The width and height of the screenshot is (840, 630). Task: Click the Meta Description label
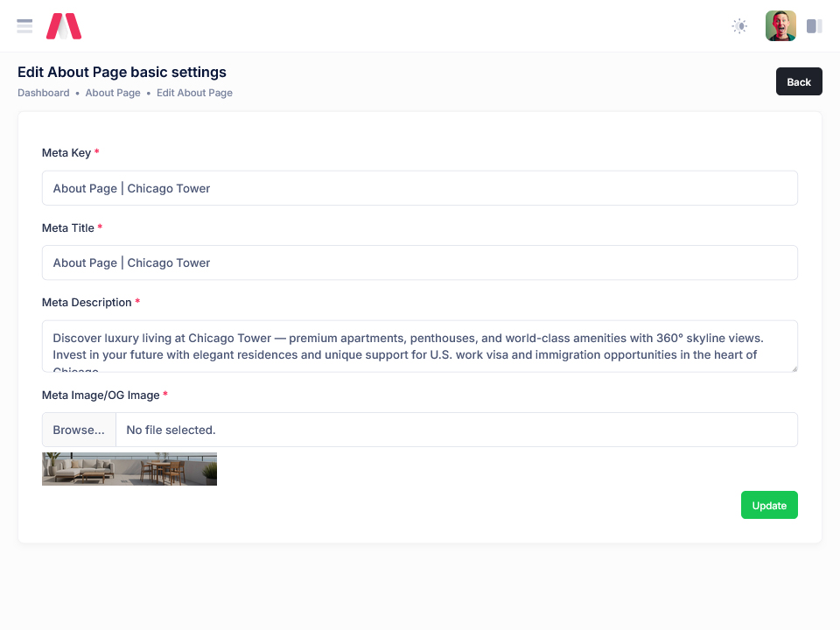[x=87, y=303]
